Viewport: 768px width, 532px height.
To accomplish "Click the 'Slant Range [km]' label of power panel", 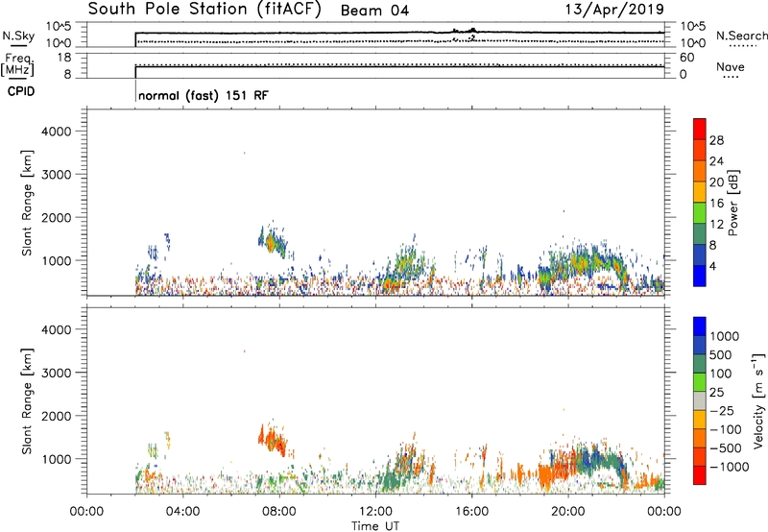I will point(27,203).
